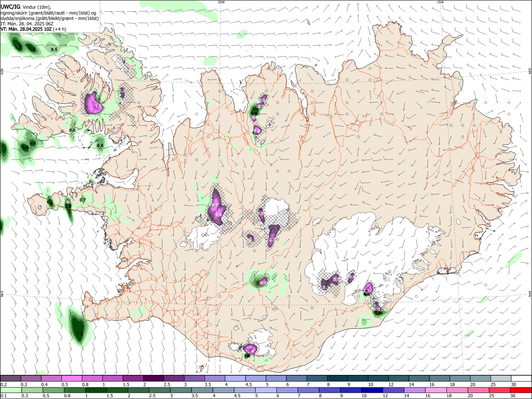Screen dimensions: 532x399
Task: Pick the deep blue bottom-row swatch between 10 and 12
Action: tap(372, 390)
